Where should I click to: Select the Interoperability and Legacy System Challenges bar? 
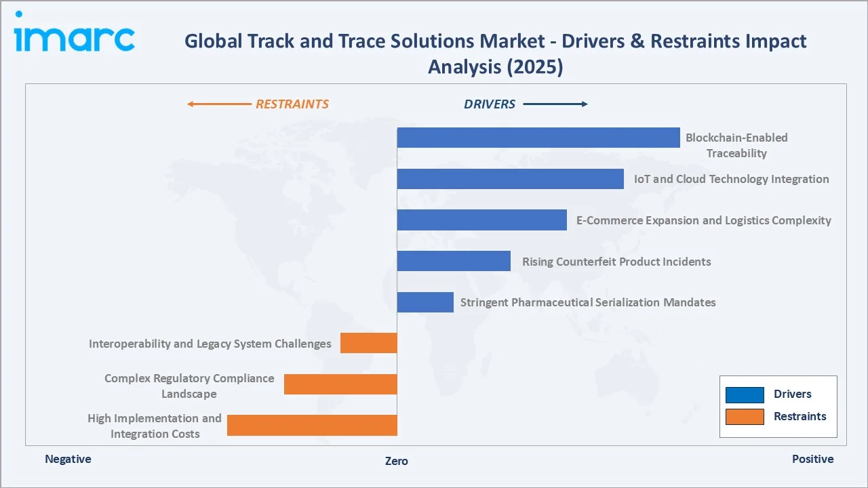pyautogui.click(x=369, y=343)
